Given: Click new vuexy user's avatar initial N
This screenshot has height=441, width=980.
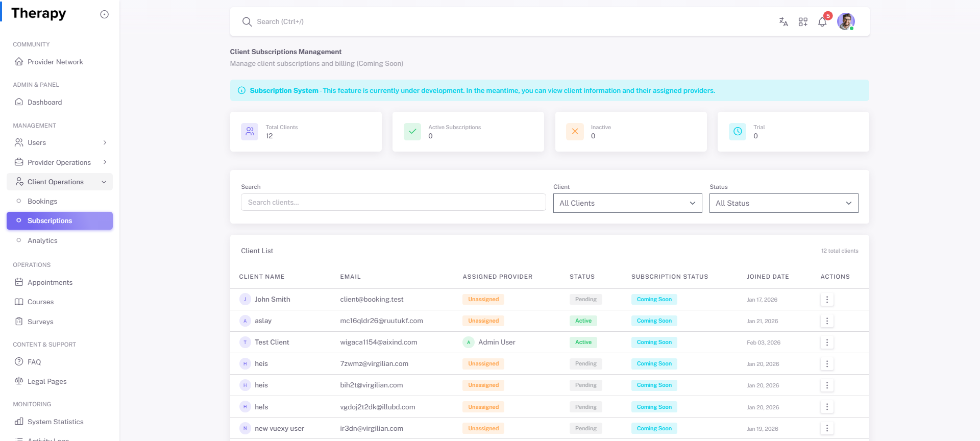Looking at the screenshot, I should [x=245, y=428].
